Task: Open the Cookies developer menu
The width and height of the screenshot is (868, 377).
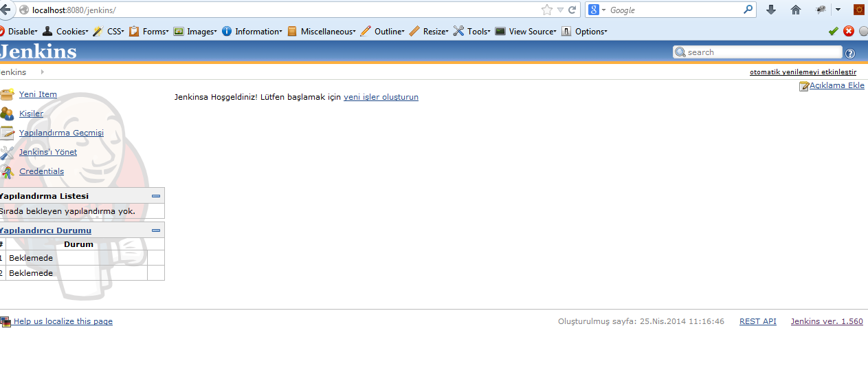Action: [x=65, y=31]
